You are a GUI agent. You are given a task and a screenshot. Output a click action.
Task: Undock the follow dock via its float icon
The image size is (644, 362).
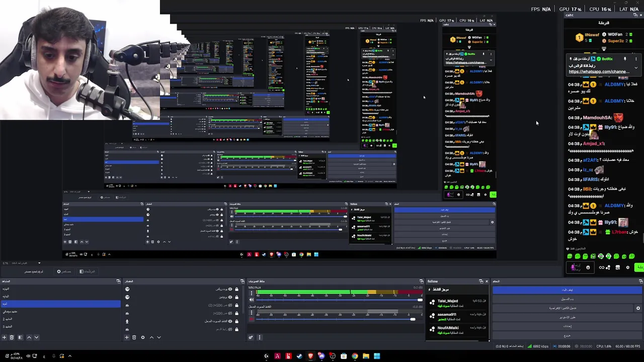click(x=480, y=281)
